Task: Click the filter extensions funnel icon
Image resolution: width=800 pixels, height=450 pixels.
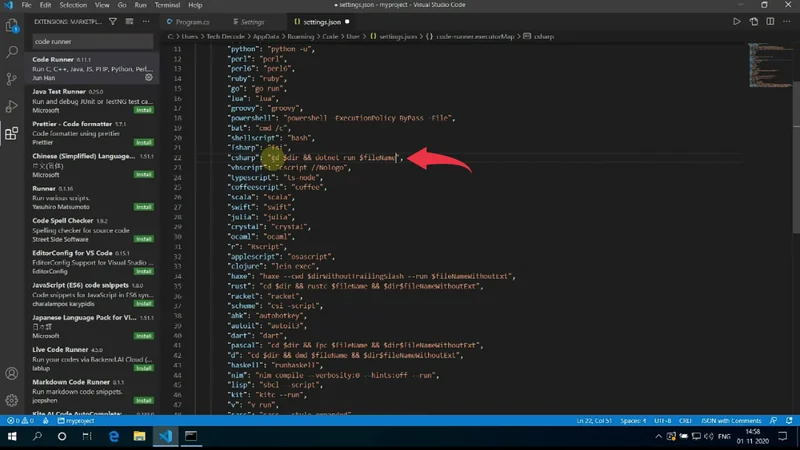Action: pyautogui.click(x=113, y=21)
